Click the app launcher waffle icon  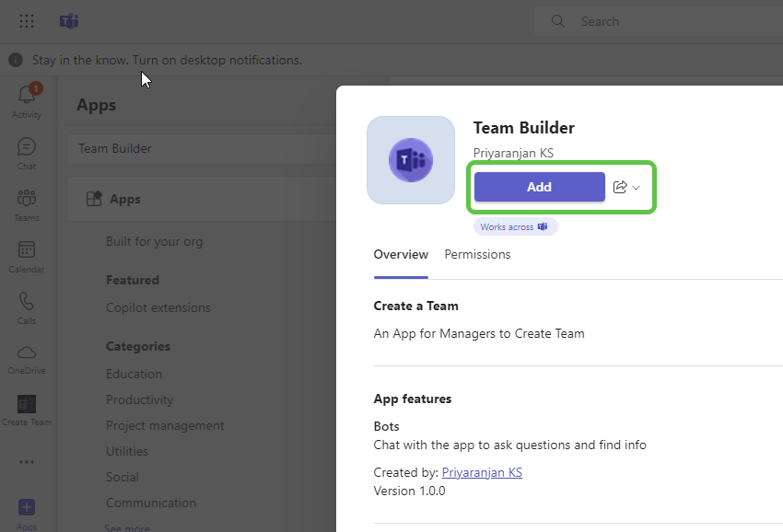(25, 20)
